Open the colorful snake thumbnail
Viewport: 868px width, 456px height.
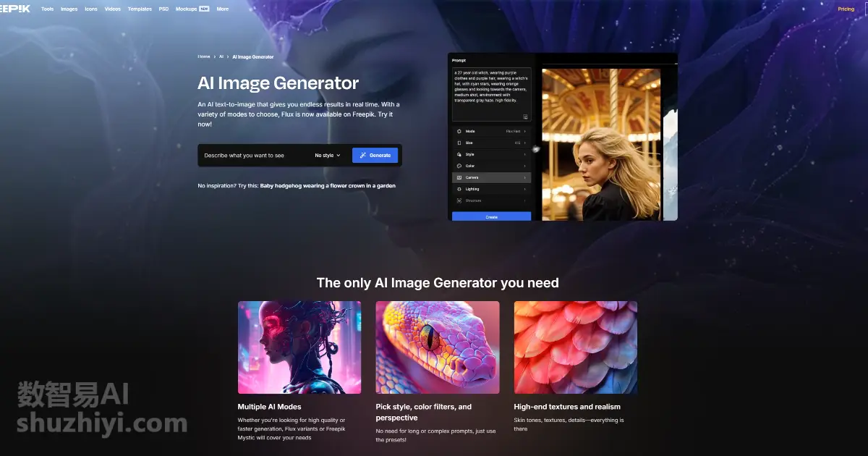[x=438, y=347]
